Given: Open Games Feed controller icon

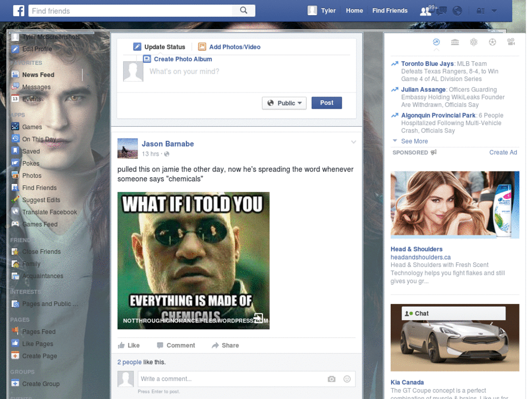Looking at the screenshot, I should 15,224.
